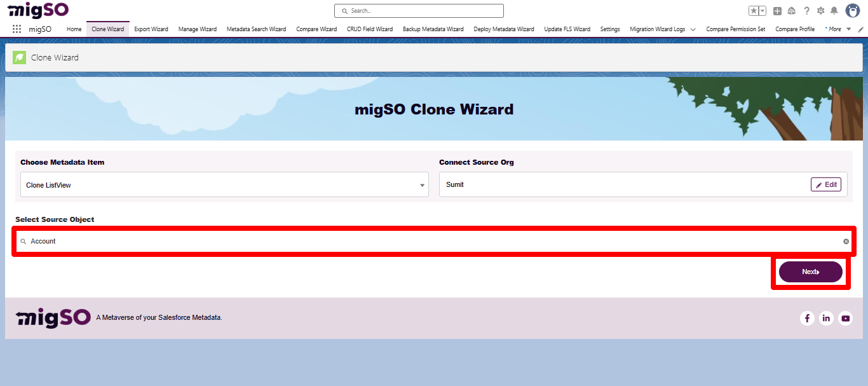The image size is (868, 386).
Task: Open the Facebook icon in the footer
Action: [x=807, y=318]
